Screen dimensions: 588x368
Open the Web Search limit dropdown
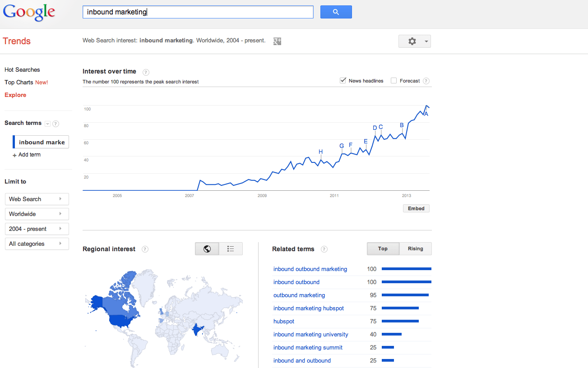37,199
